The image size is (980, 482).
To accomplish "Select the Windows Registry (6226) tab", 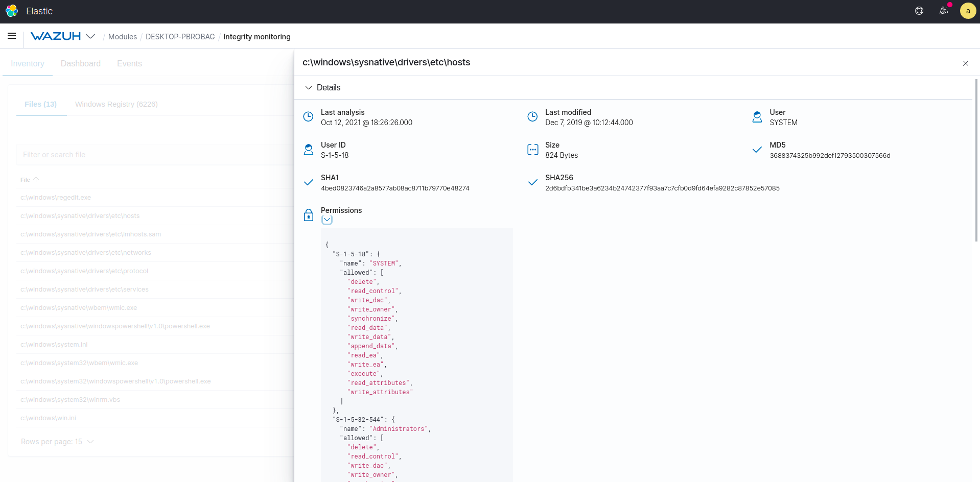I will pyautogui.click(x=116, y=104).
